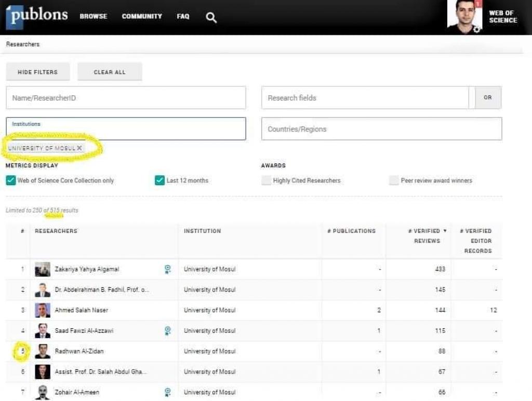The image size is (532, 401).
Task: Enable Highly Cited Researchers filter
Action: 266,180
